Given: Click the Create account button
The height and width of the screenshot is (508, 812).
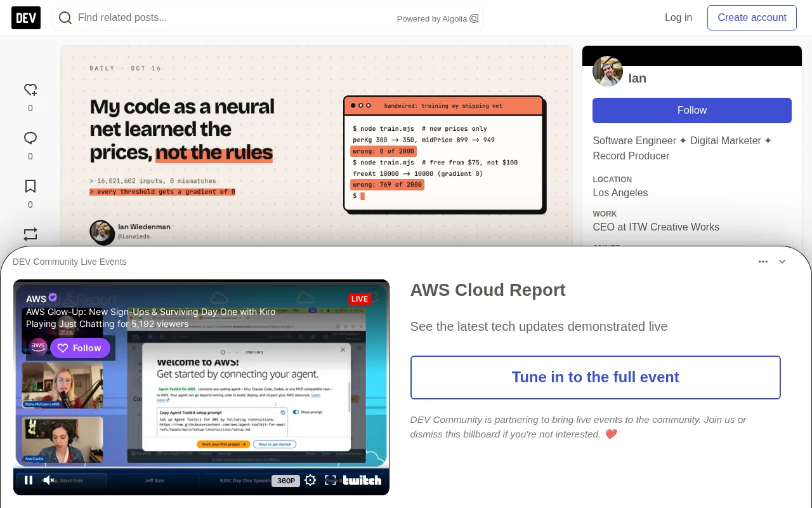Looking at the screenshot, I should [752, 18].
